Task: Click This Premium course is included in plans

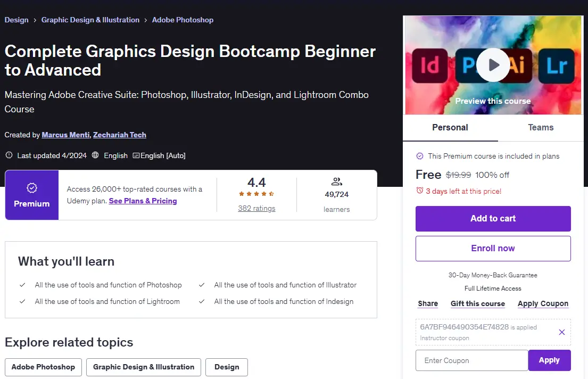Action: 493,156
